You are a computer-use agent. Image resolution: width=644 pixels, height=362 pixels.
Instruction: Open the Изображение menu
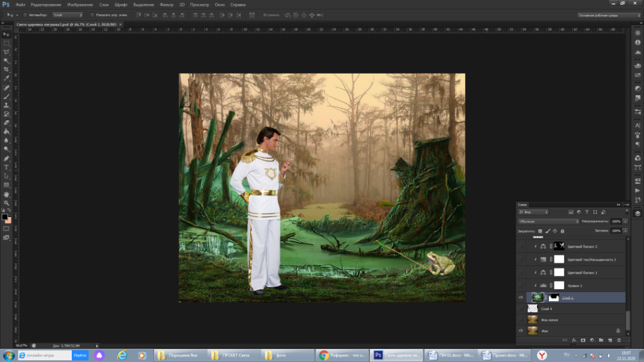tap(80, 5)
